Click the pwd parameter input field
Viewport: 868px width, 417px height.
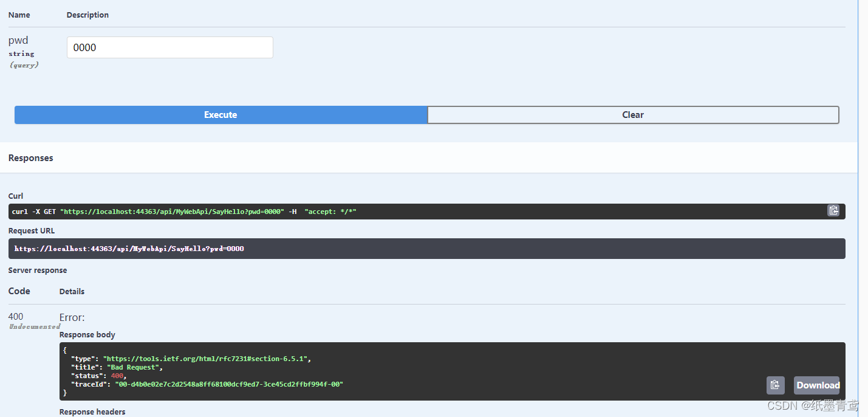click(x=170, y=47)
